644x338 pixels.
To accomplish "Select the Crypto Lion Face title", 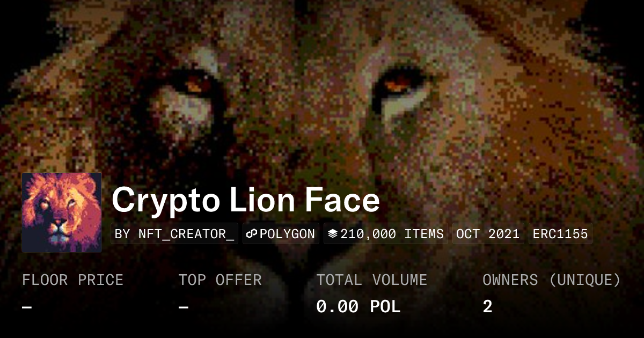I will 246,200.
